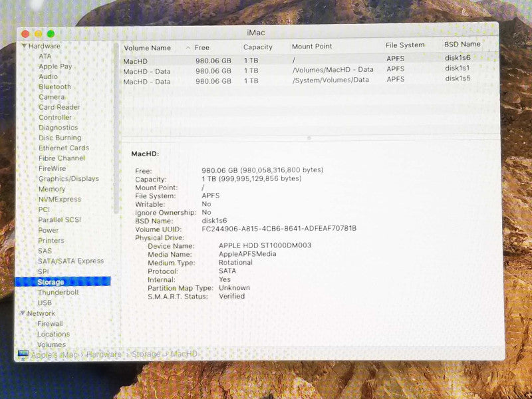
Task: Click Hardware in the path bar
Action: [104, 354]
